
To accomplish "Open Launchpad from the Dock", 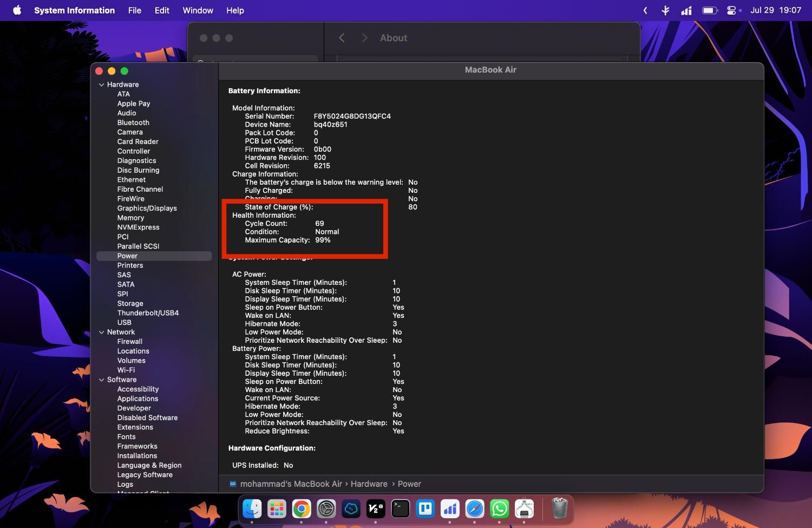I will coord(277,509).
